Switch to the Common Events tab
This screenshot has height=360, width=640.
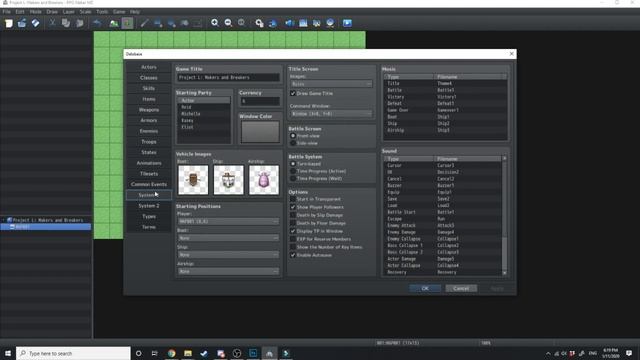click(x=149, y=184)
